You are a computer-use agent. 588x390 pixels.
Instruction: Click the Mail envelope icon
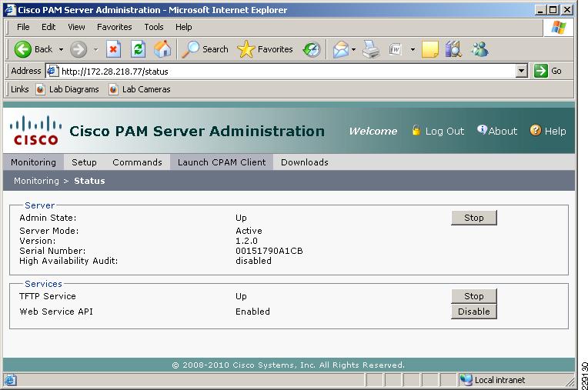(x=340, y=49)
